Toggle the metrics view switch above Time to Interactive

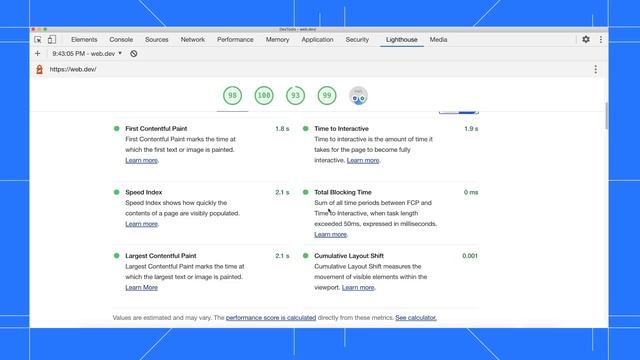tap(458, 112)
